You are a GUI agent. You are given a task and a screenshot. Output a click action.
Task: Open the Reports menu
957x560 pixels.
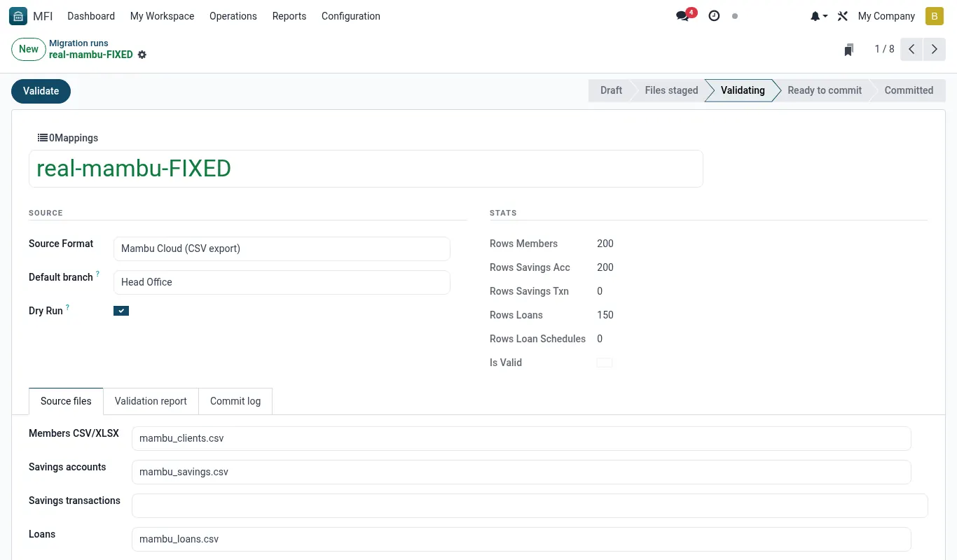click(x=289, y=16)
